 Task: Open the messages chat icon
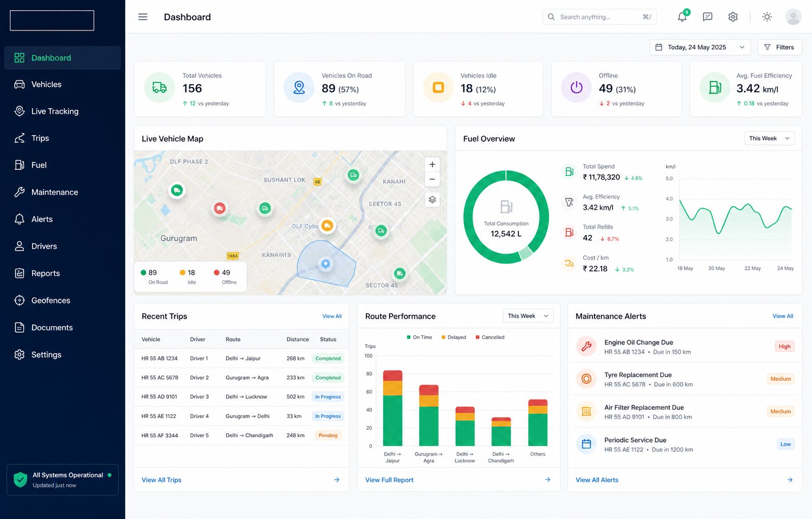pos(707,17)
